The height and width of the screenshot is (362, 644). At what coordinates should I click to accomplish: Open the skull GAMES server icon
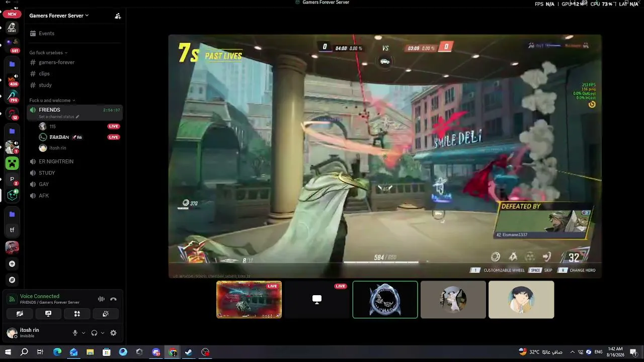coord(12,28)
